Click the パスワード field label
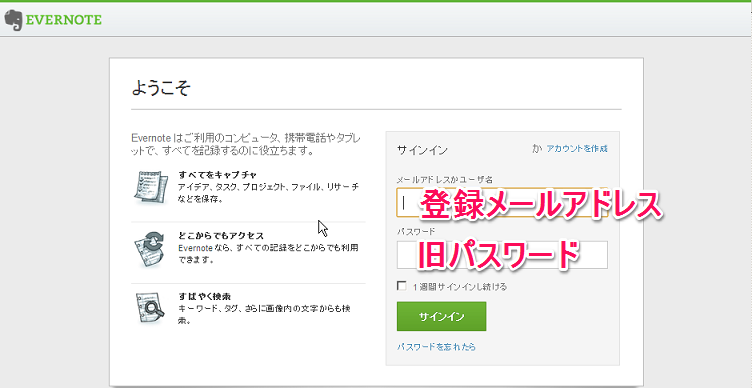 (x=416, y=232)
